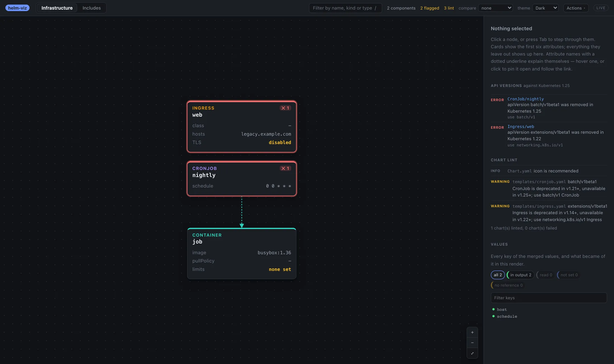Screen dimensions: 614x364
Task: Click the cron schedule value '0 0 * * *'
Action: coord(279,186)
